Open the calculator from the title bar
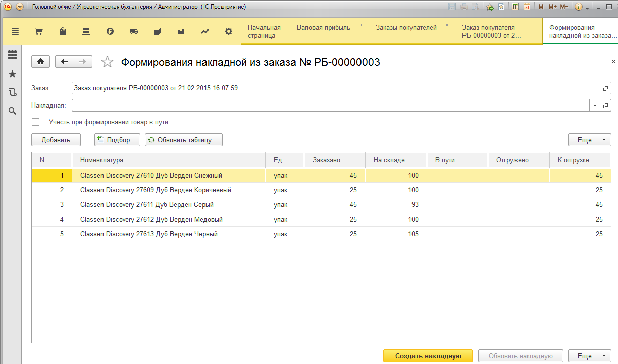The width and height of the screenshot is (618, 364). 516,7
